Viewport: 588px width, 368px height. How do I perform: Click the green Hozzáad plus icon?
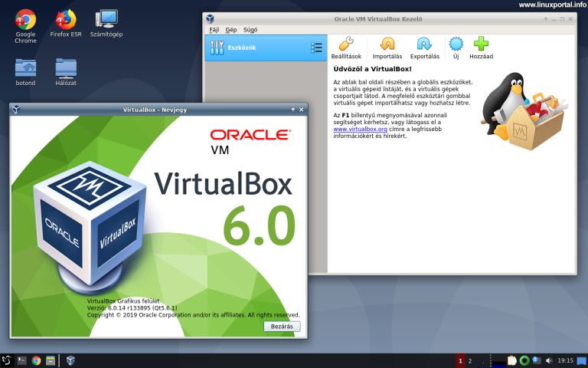(481, 48)
